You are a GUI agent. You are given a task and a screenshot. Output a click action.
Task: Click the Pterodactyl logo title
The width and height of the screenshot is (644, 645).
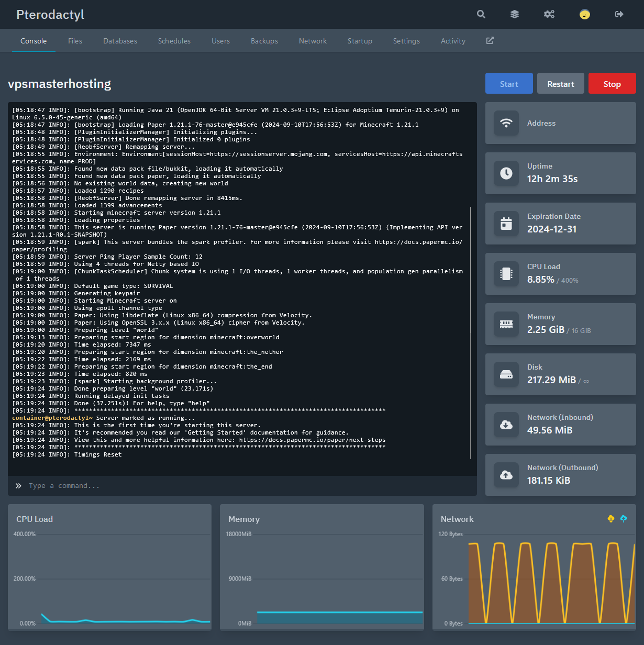pyautogui.click(x=50, y=15)
